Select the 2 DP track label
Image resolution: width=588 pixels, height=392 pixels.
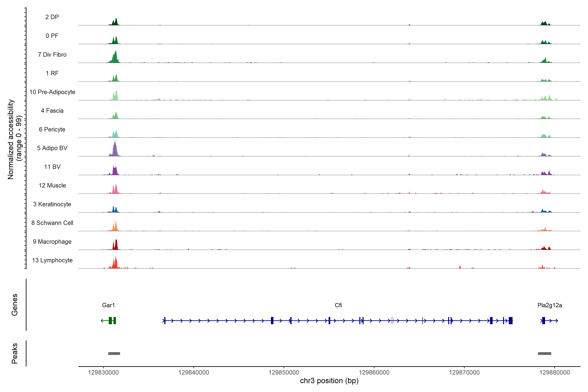point(52,17)
